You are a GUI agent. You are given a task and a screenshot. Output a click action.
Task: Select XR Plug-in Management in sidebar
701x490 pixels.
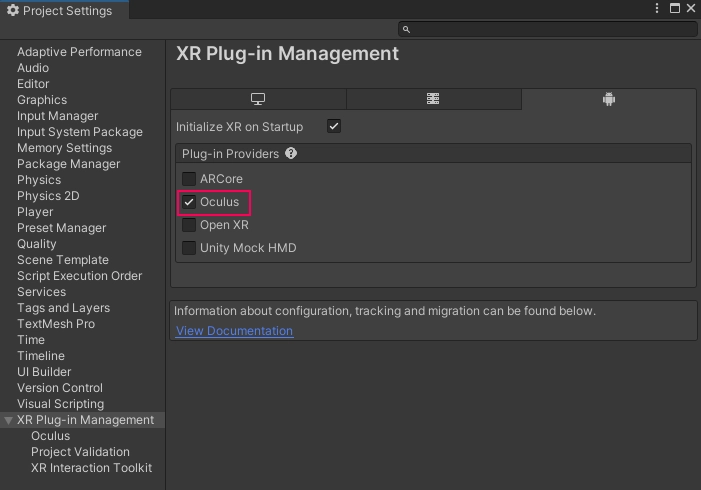(85, 420)
